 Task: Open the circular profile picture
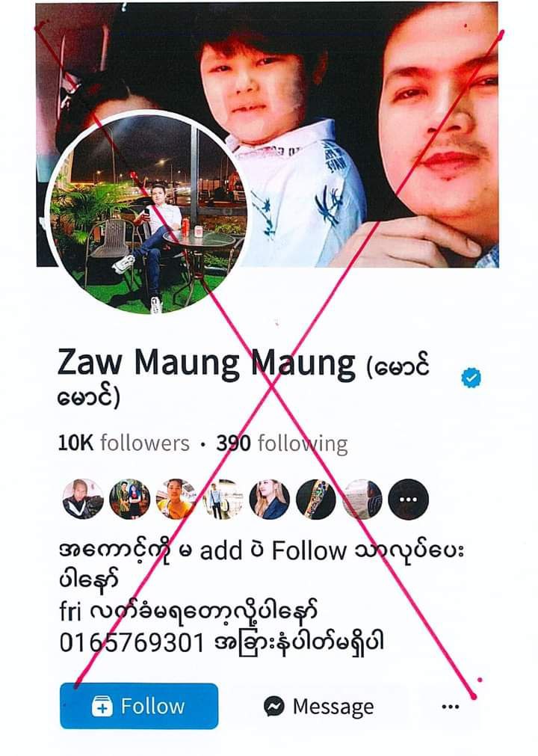tap(148, 213)
